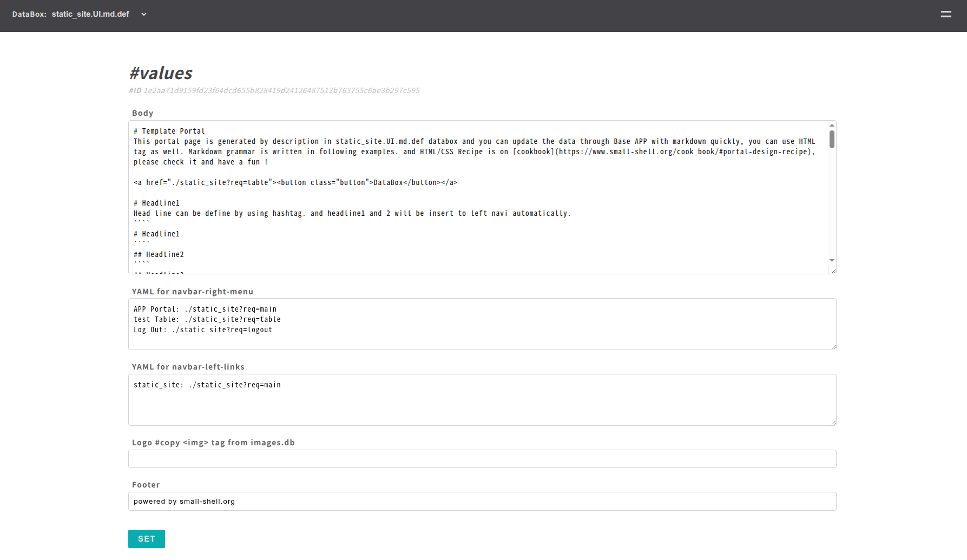Click the Body scrollbar up arrow
The image size is (967, 560).
pos(832,125)
